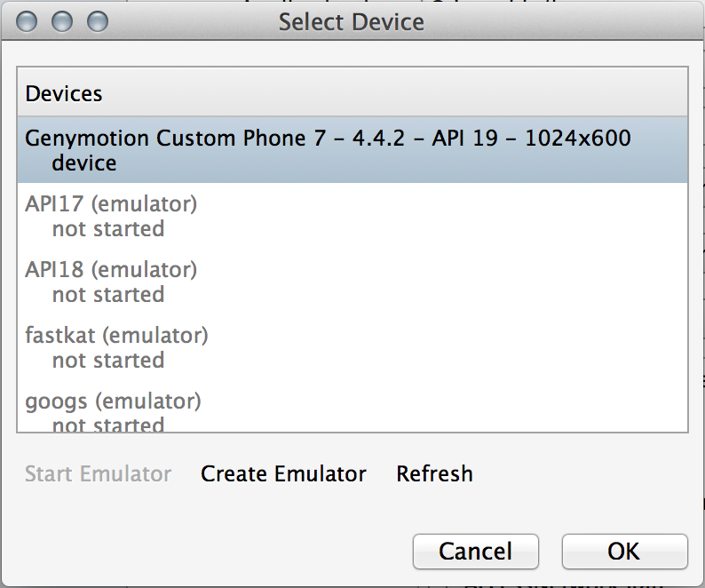Click the Select Device title bar text
This screenshot has height=588, width=705.
(352, 21)
